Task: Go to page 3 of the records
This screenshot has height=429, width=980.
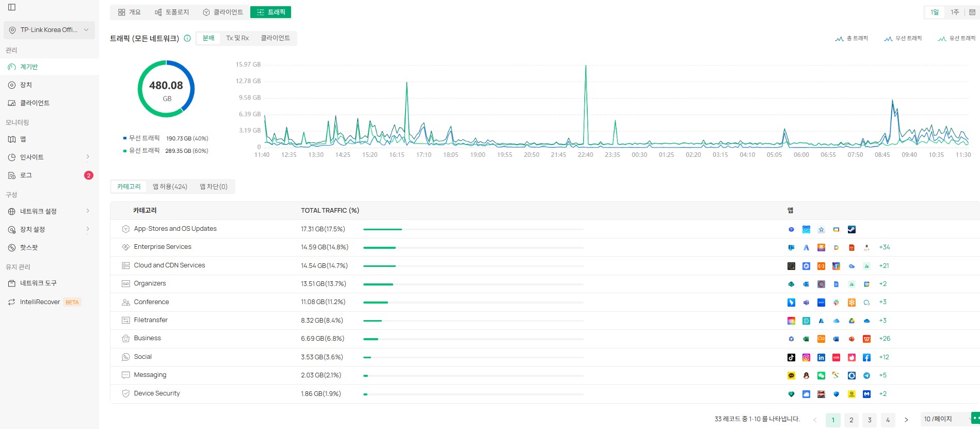Action: [870, 420]
